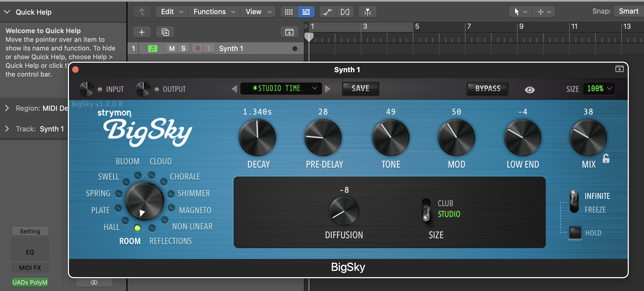644x291 pixels.
Task: Open the pointer tool dropdown
Action: coord(520,12)
